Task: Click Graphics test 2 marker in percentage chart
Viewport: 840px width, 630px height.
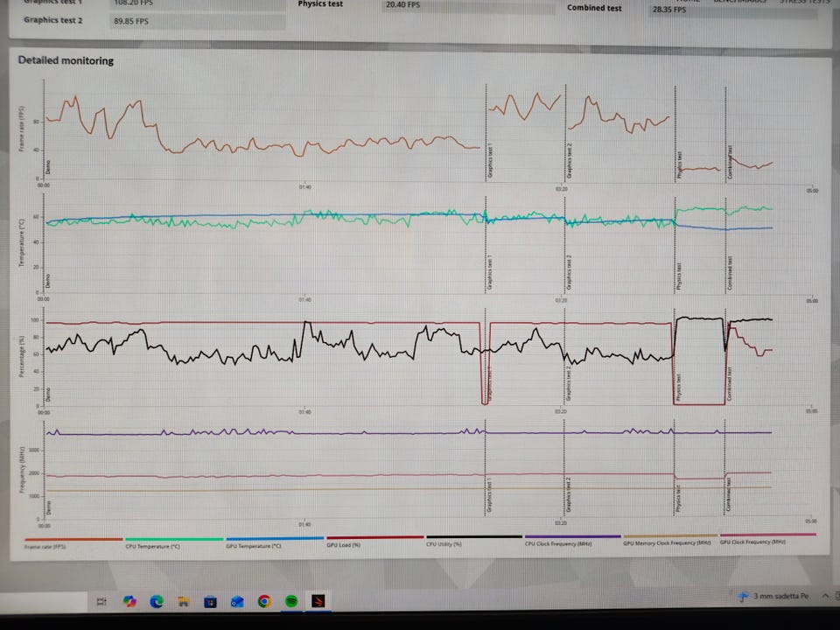Action: (569, 384)
